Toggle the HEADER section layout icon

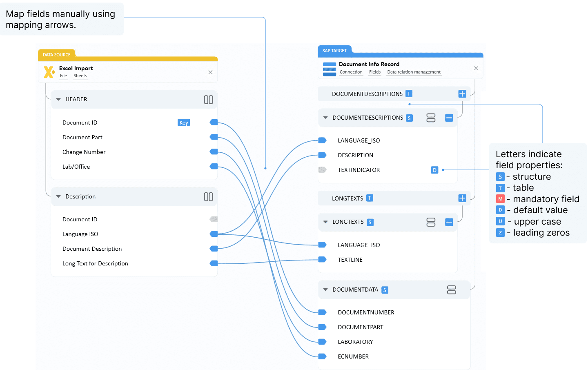[x=208, y=100]
